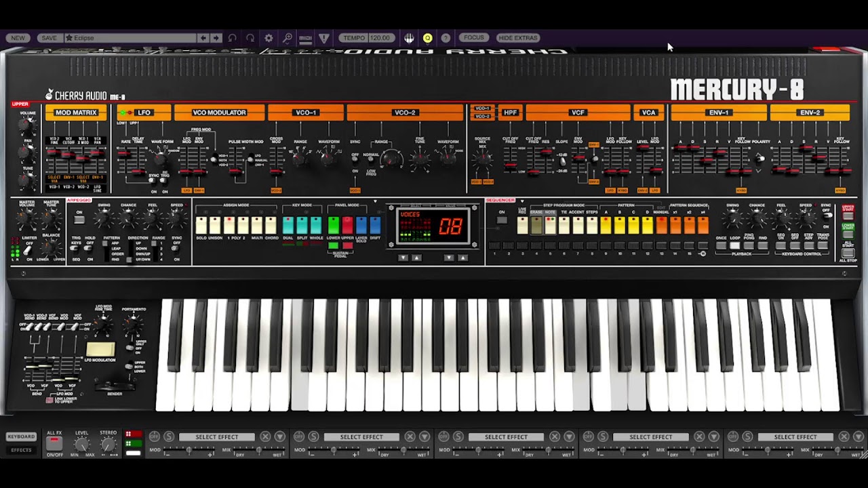Click the yellow Q icon
This screenshot has width=868, height=488.
(x=427, y=38)
